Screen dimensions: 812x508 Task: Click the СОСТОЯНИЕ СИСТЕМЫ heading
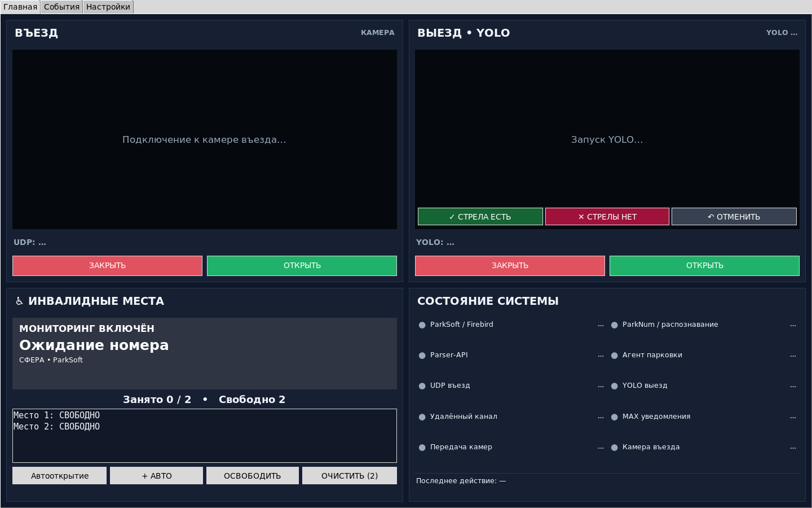pyautogui.click(x=488, y=301)
